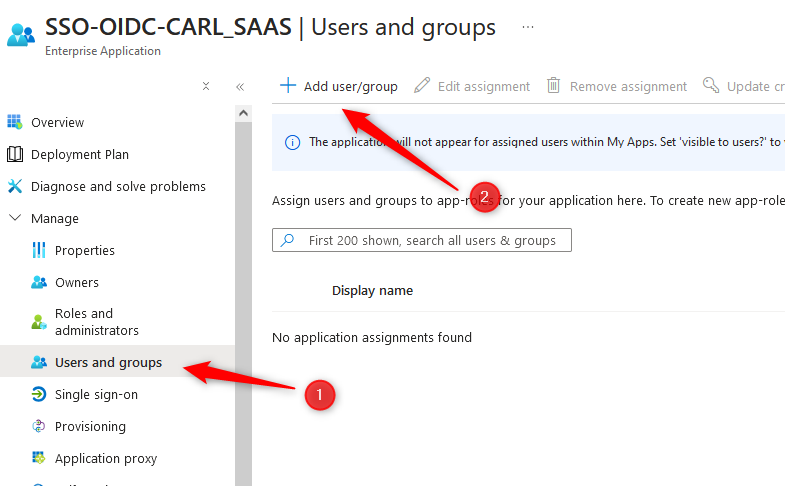Collapse the Manage section chevron
The width and height of the screenshot is (785, 486).
16,218
